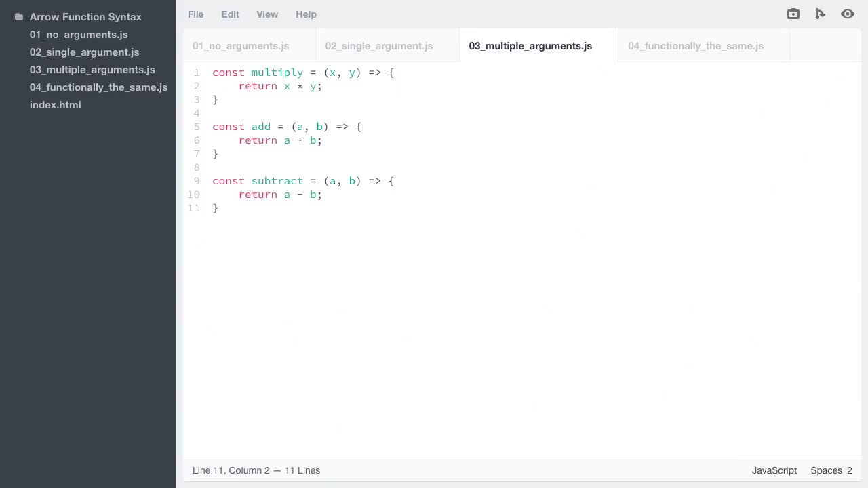Click the folder icon beside Arrow Function Syntax

[x=18, y=16]
